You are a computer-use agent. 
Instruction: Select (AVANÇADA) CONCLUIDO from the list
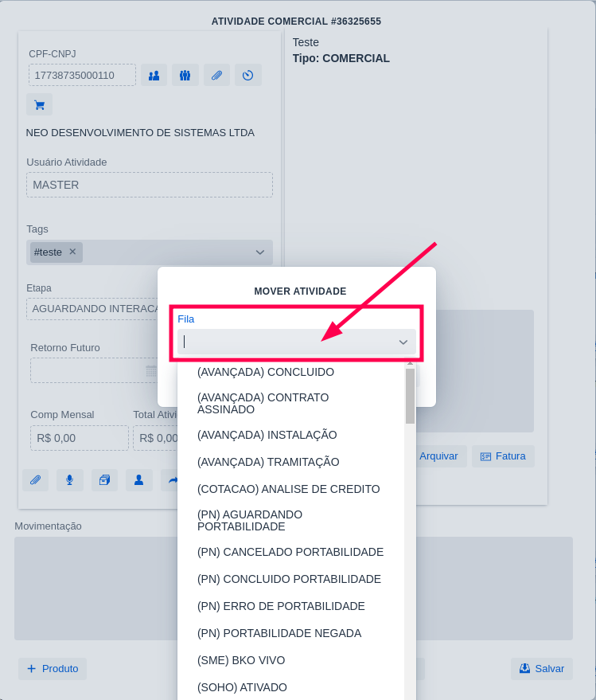266,372
